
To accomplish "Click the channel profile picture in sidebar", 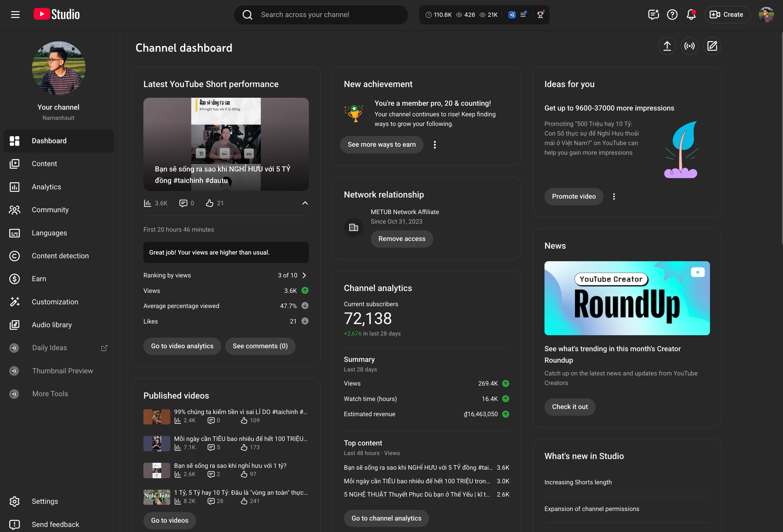I will pyautogui.click(x=59, y=68).
